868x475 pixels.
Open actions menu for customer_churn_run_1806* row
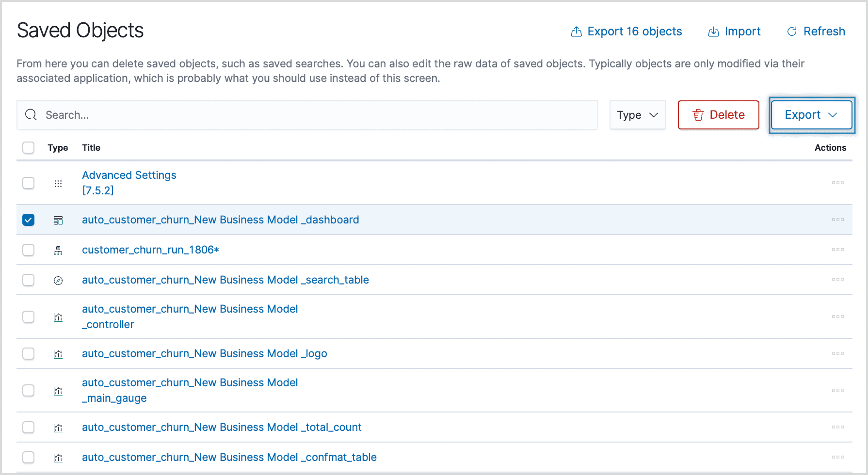tap(838, 250)
